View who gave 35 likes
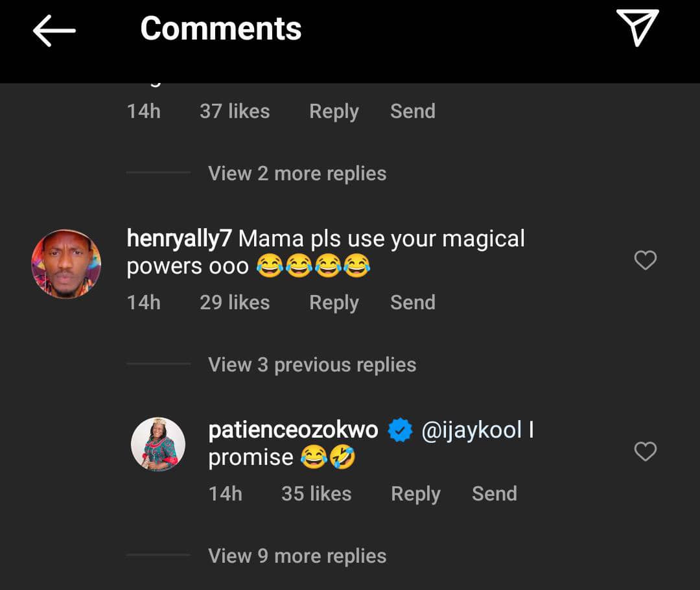Screen dimensions: 700x590 (x=316, y=494)
